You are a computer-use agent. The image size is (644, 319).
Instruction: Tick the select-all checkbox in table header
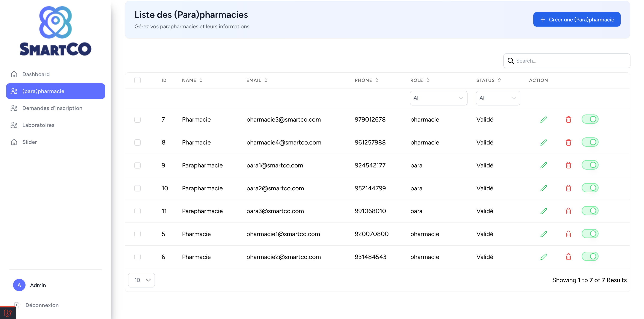tap(137, 80)
